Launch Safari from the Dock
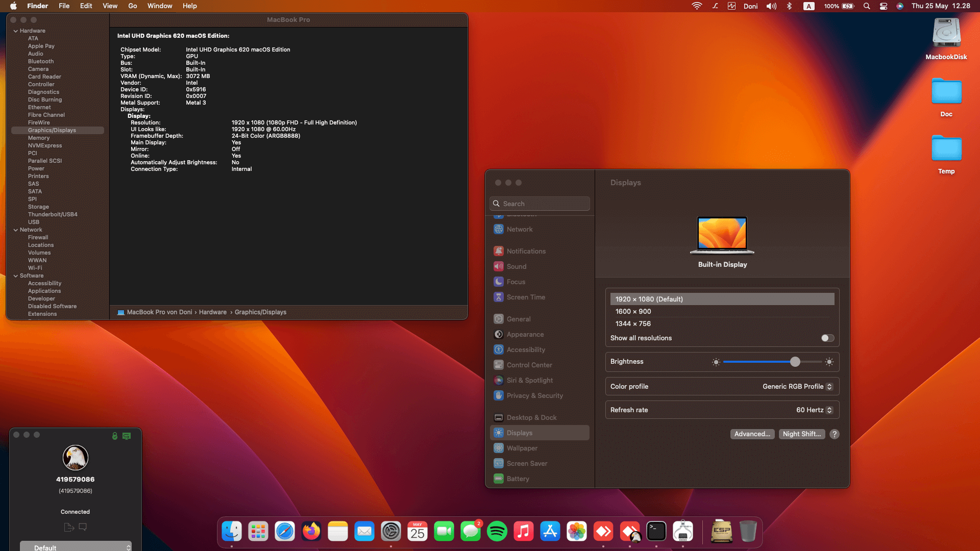The width and height of the screenshot is (980, 551). click(x=285, y=532)
